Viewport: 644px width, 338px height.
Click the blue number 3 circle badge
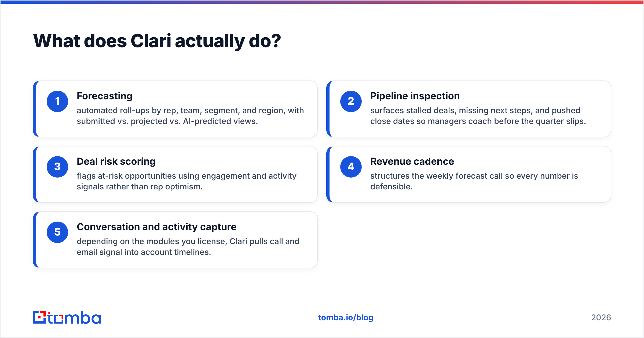[57, 167]
